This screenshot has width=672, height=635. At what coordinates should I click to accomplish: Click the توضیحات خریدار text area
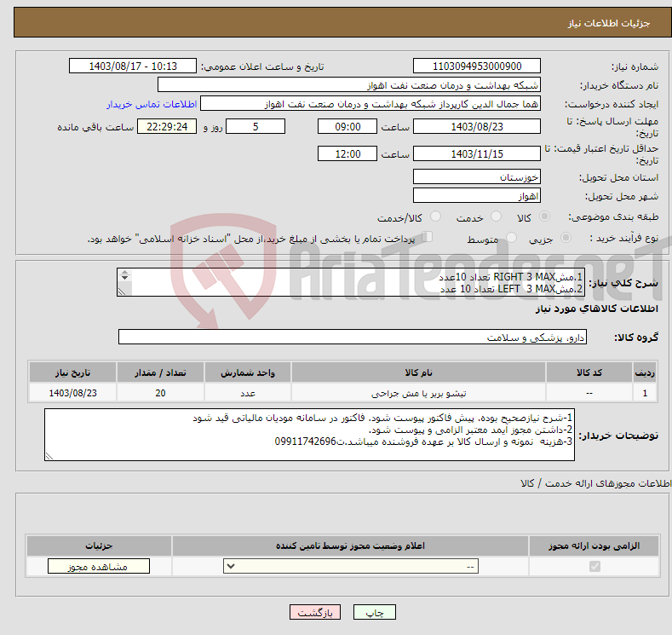309,435
